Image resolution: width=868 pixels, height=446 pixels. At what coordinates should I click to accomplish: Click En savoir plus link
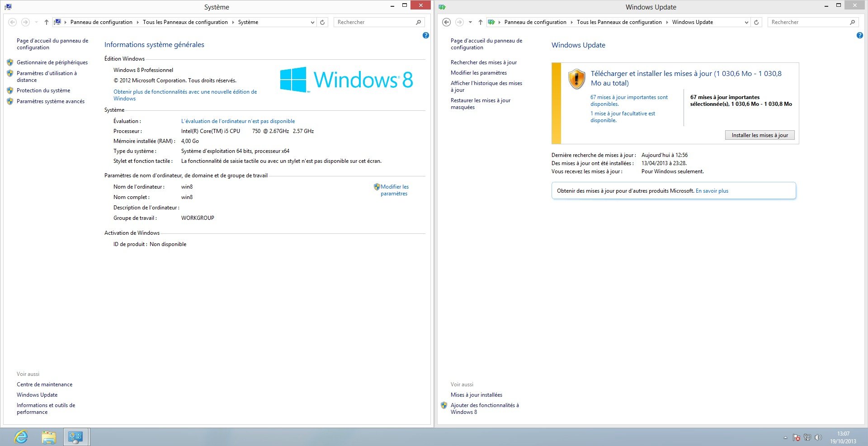tap(712, 191)
